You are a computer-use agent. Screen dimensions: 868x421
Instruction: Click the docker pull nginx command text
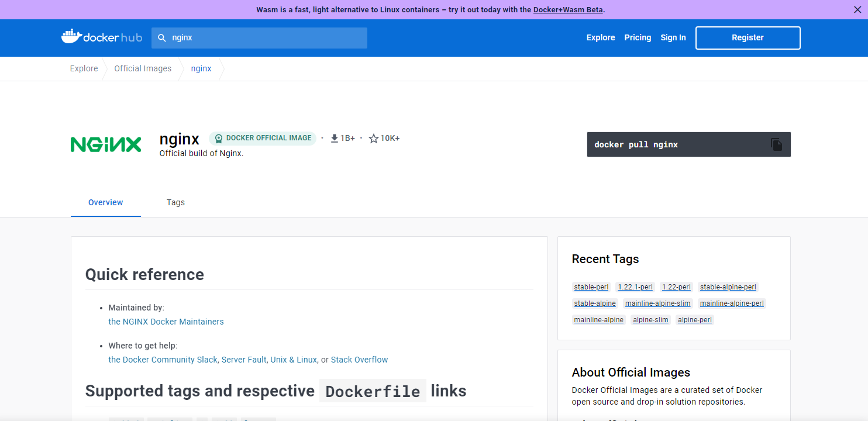coord(636,144)
